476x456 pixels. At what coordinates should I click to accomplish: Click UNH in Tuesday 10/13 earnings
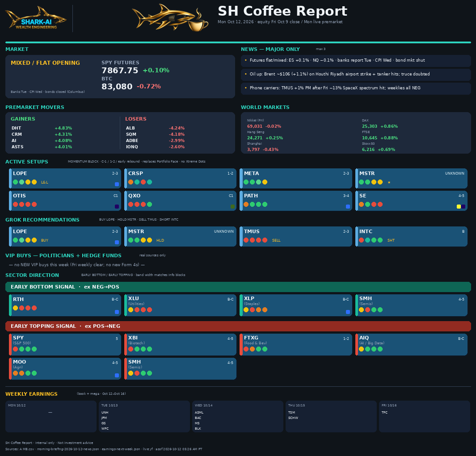(x=105, y=413)
